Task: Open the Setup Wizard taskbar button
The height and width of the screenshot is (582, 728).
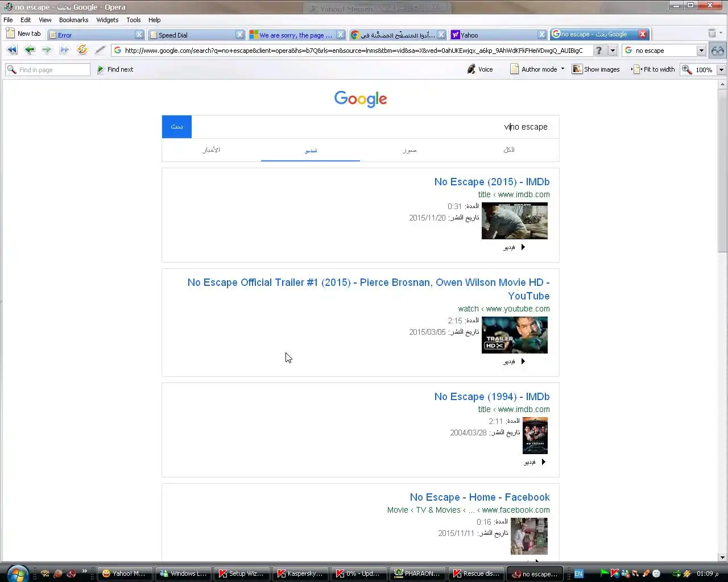Action: [x=241, y=573]
